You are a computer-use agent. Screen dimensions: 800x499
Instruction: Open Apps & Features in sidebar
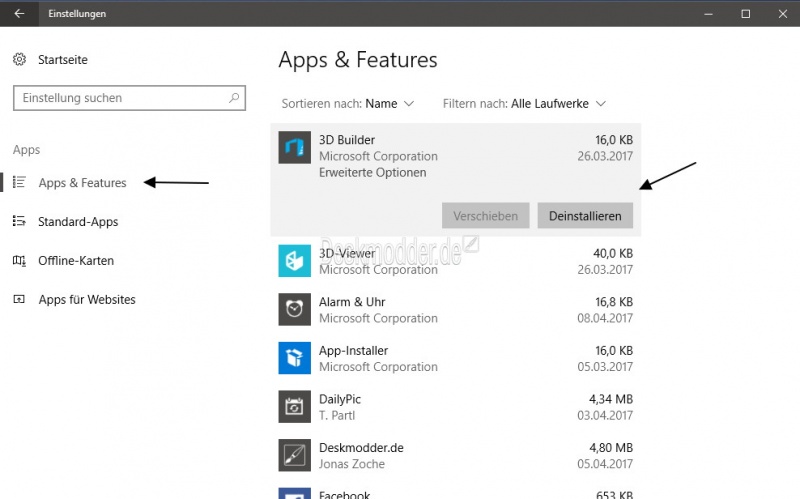(82, 183)
